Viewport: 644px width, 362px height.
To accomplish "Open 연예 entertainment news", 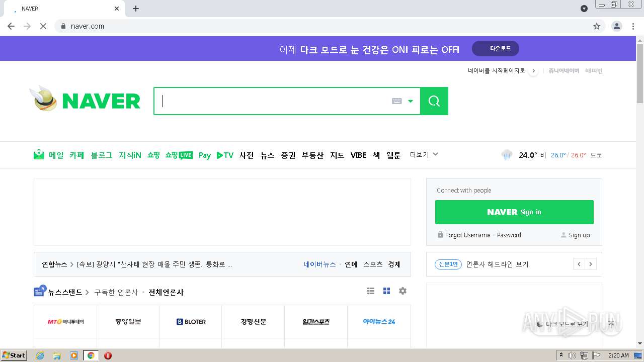I will pyautogui.click(x=351, y=264).
